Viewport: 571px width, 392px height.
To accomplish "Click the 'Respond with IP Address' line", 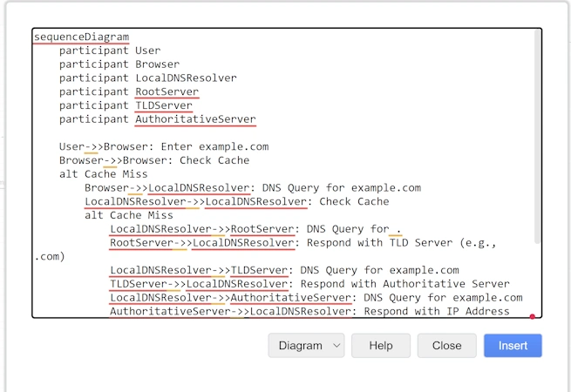I will [x=309, y=311].
